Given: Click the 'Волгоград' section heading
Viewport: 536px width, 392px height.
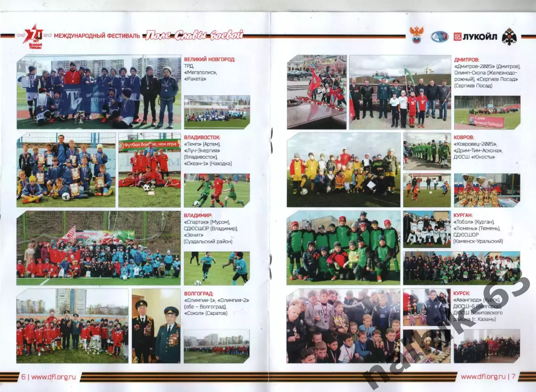Looking at the screenshot, I should [199, 294].
